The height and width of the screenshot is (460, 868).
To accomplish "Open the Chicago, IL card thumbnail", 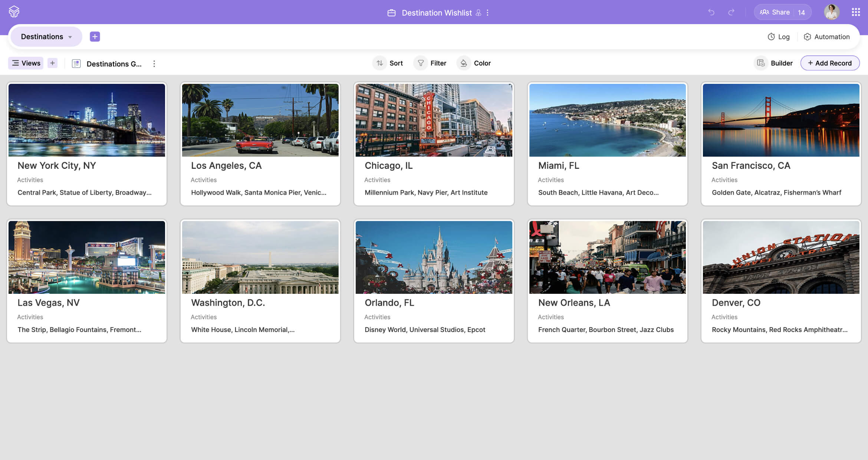I will coord(434,120).
